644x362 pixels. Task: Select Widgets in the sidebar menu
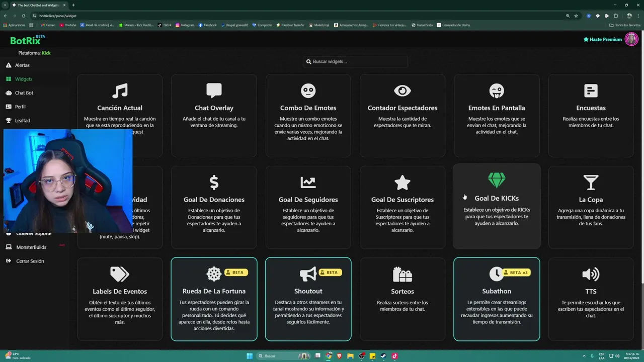pyautogui.click(x=24, y=79)
